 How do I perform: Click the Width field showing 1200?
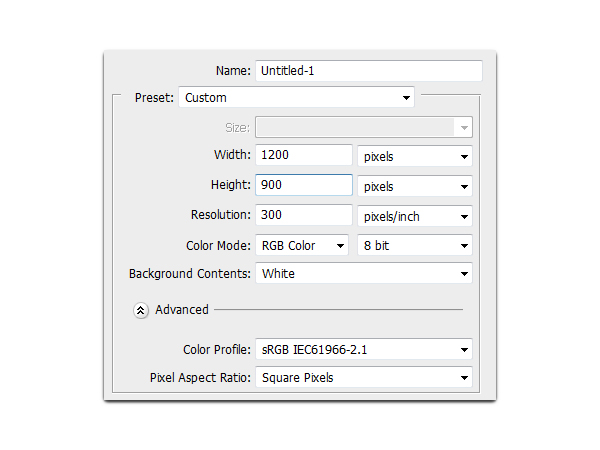pyautogui.click(x=303, y=156)
